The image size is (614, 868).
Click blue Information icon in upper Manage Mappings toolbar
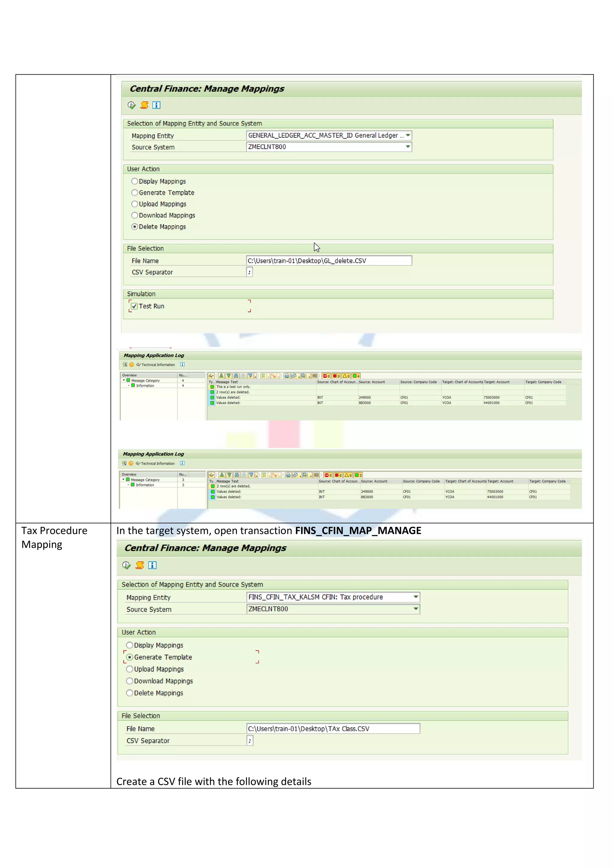point(156,105)
